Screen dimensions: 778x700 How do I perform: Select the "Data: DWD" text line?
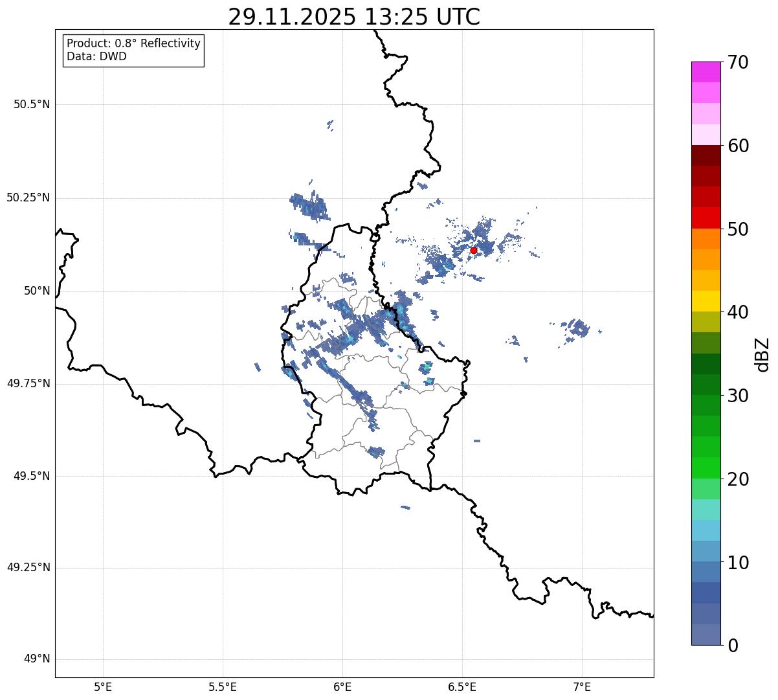coord(96,56)
